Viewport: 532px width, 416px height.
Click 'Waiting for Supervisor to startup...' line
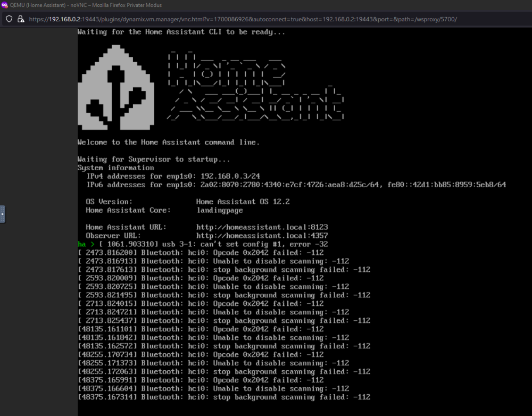click(154, 160)
